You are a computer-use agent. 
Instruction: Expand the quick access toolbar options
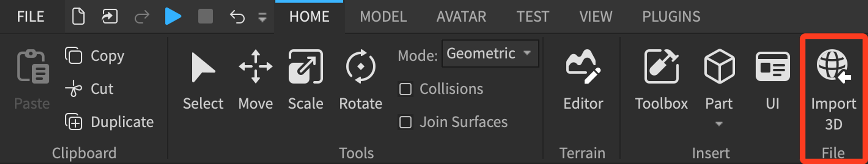pos(262,17)
